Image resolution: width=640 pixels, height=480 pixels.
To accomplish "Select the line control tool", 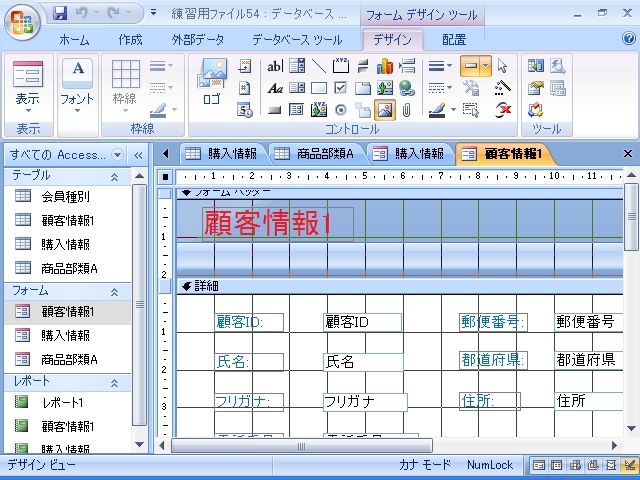I will click(x=319, y=66).
